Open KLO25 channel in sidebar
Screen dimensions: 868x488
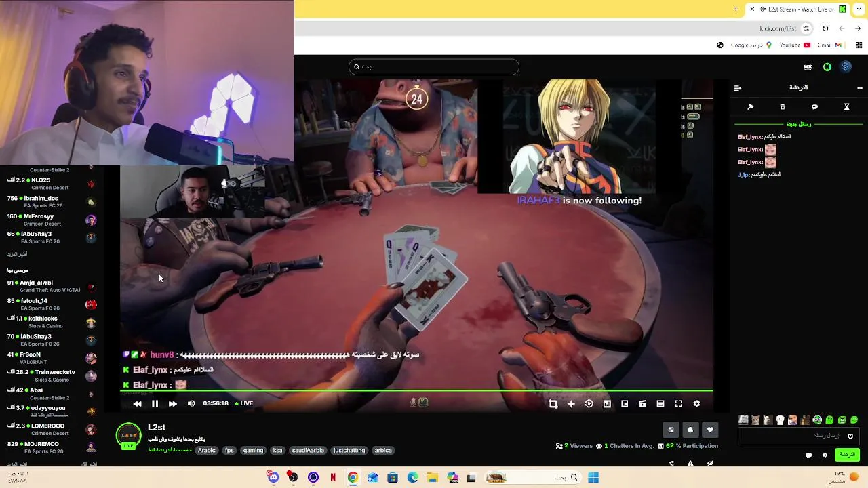point(52,184)
